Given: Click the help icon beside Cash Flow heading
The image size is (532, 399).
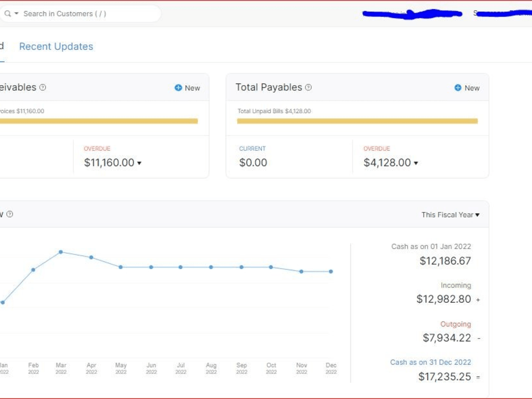Looking at the screenshot, I should (10, 214).
